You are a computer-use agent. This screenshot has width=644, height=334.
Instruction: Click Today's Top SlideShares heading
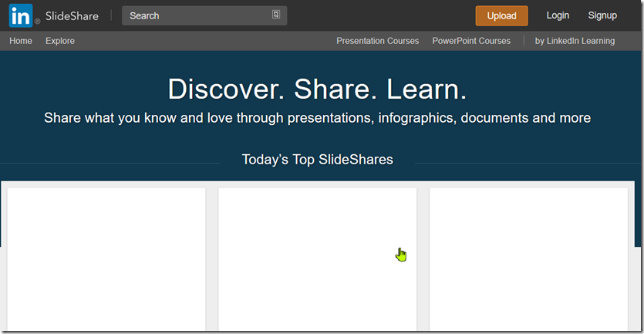click(x=317, y=160)
